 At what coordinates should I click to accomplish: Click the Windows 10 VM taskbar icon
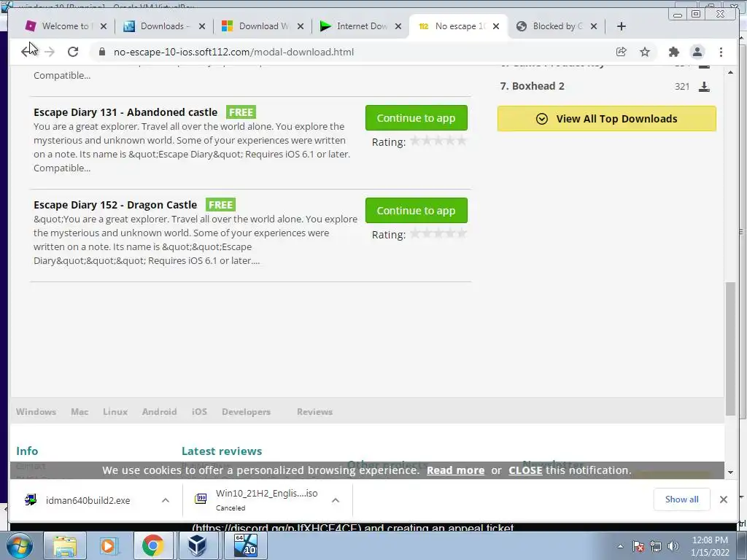pos(246,545)
